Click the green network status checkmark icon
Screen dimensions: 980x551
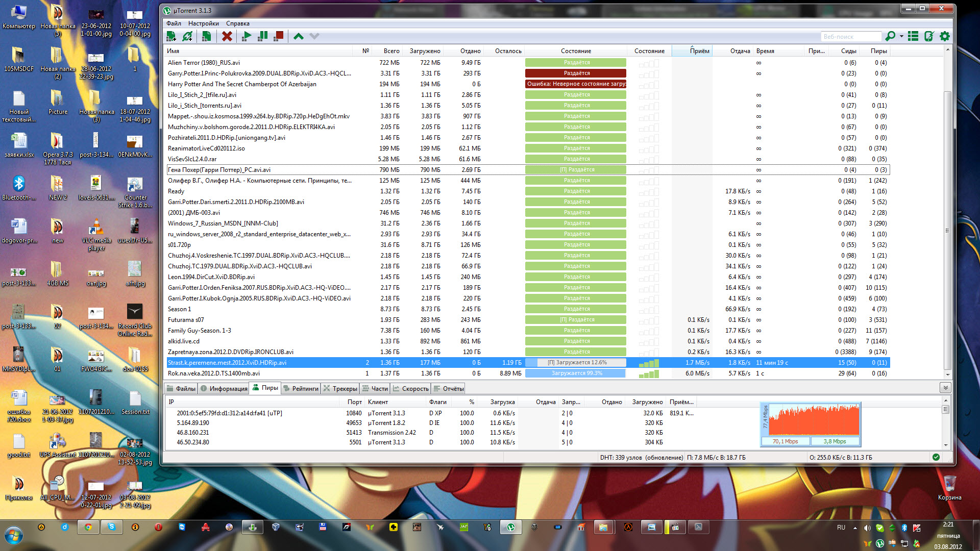point(936,457)
